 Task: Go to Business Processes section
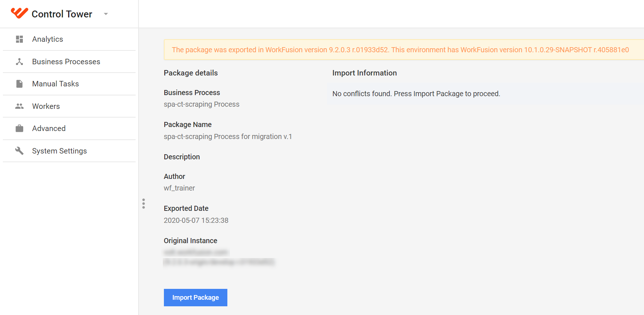69,62
